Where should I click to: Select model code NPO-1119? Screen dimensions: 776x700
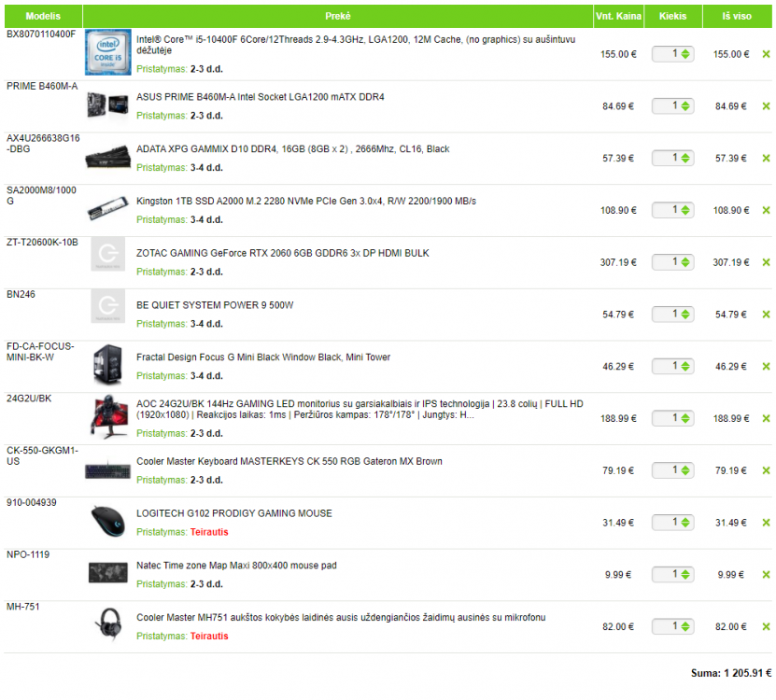pos(28,554)
